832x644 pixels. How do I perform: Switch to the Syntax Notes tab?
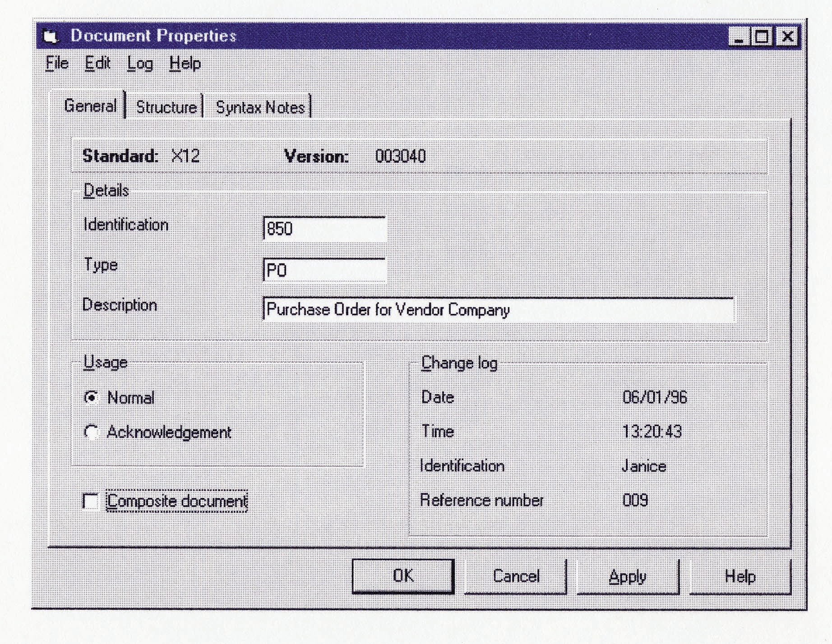coord(260,107)
